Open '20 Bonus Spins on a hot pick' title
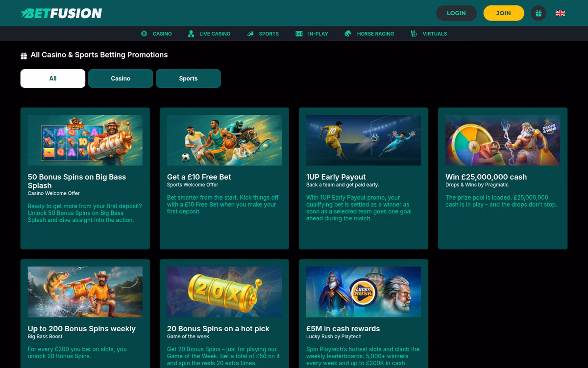 [x=218, y=329]
